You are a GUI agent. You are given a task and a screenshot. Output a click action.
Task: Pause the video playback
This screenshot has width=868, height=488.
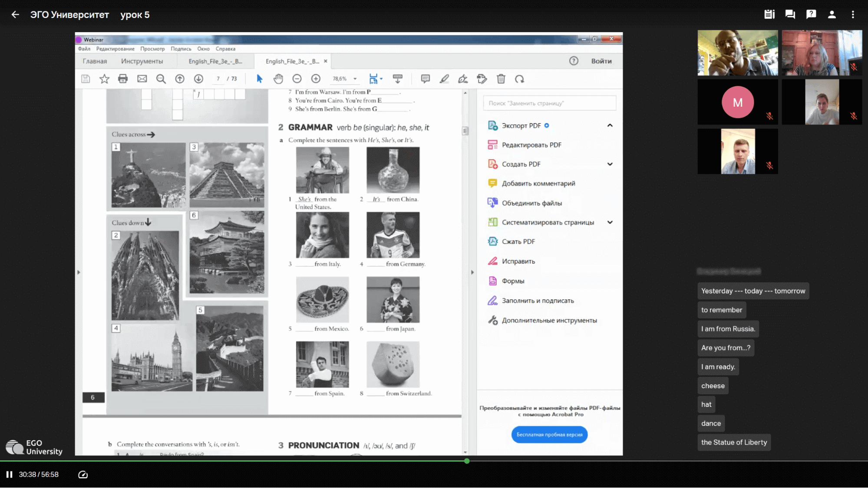(9, 475)
